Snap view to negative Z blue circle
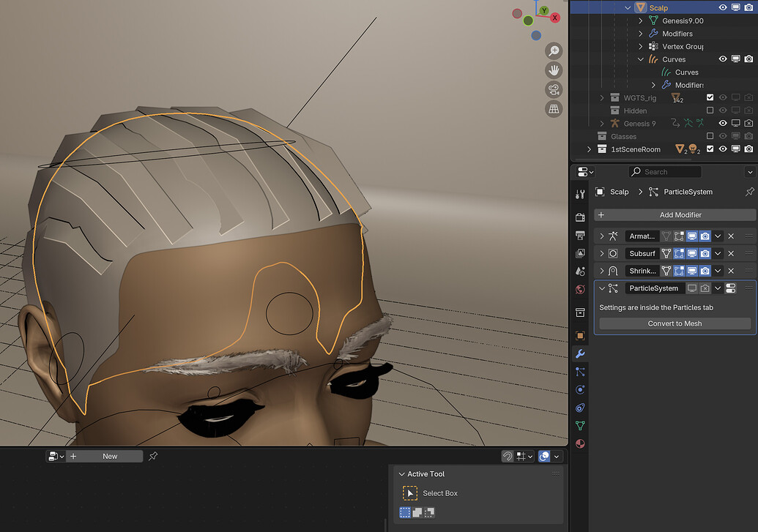The width and height of the screenshot is (758, 532). [x=536, y=35]
